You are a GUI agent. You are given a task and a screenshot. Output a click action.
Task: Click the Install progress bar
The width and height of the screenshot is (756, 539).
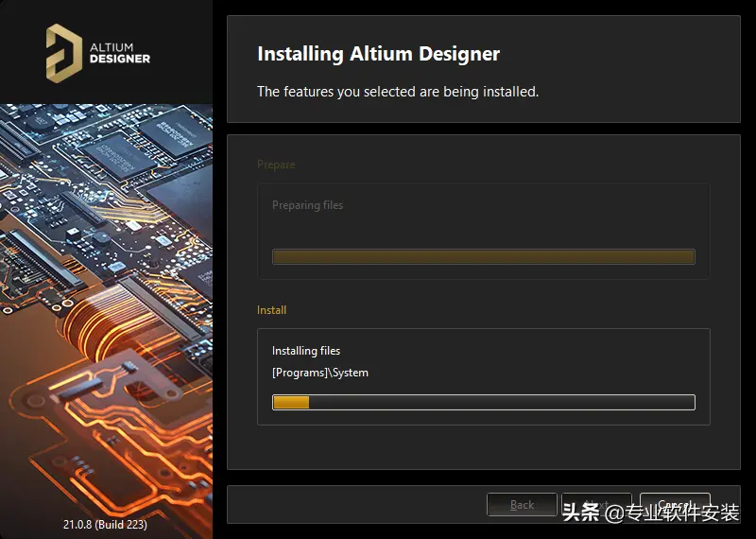[484, 403]
